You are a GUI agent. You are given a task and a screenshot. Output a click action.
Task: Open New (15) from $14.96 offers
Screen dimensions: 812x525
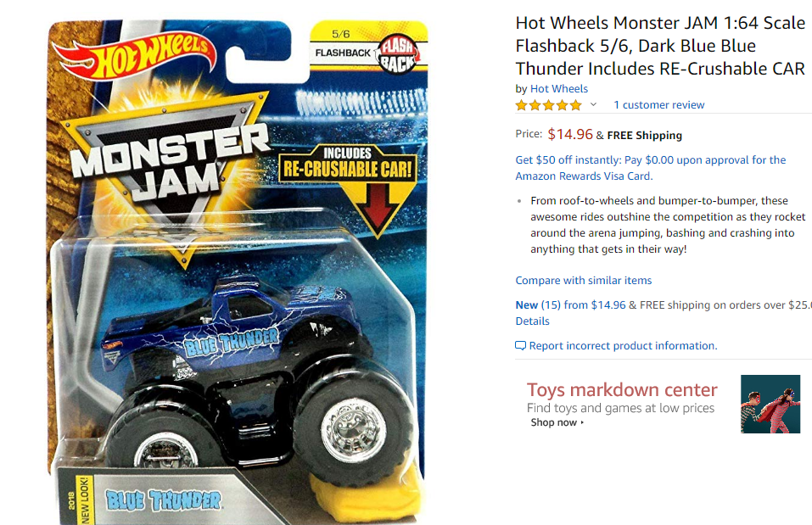570,305
